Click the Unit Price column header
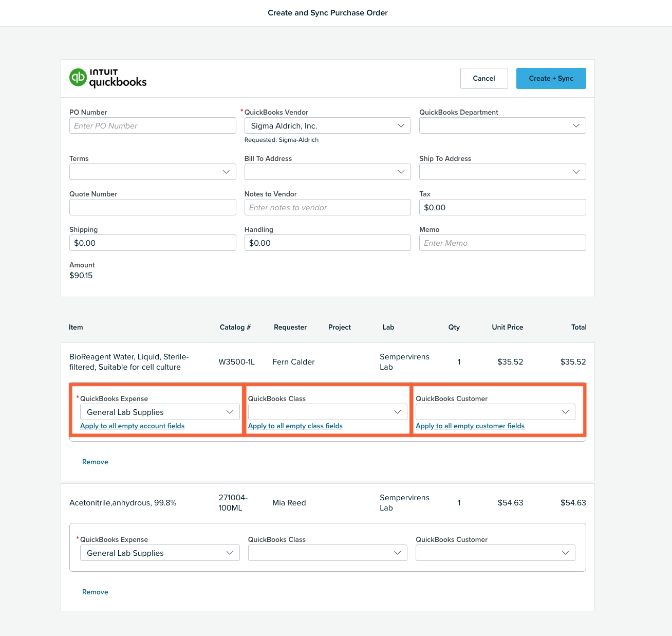Image resolution: width=672 pixels, height=636 pixels. (x=508, y=327)
